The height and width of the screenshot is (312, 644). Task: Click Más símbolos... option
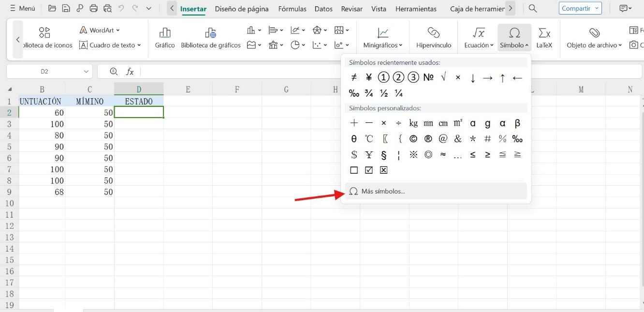pyautogui.click(x=383, y=191)
